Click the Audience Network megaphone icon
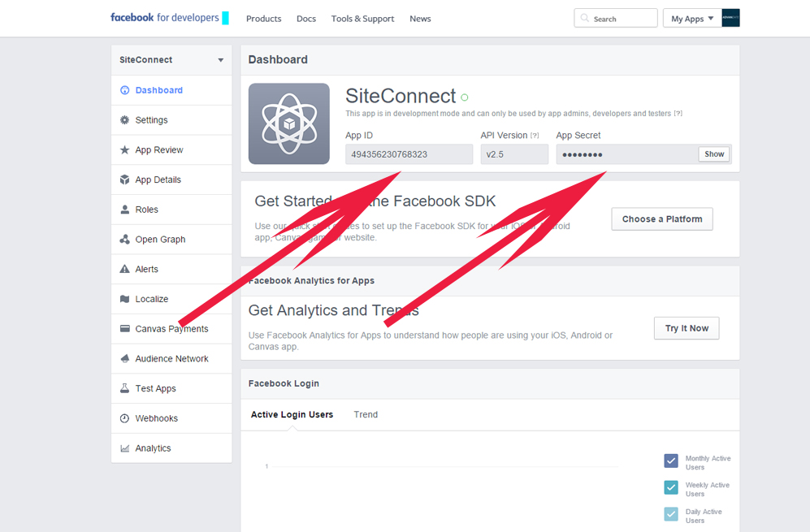810x532 pixels. [124, 358]
